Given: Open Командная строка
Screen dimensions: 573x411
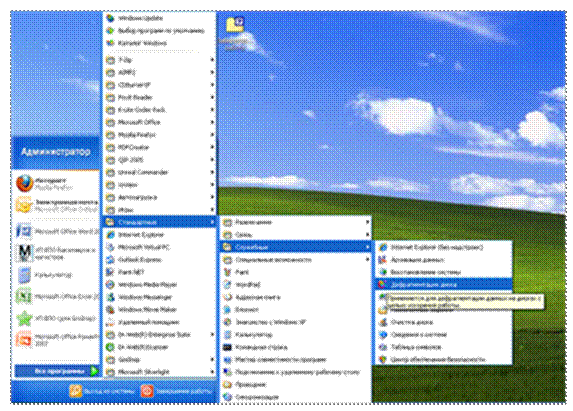Looking at the screenshot, I should (x=296, y=347).
